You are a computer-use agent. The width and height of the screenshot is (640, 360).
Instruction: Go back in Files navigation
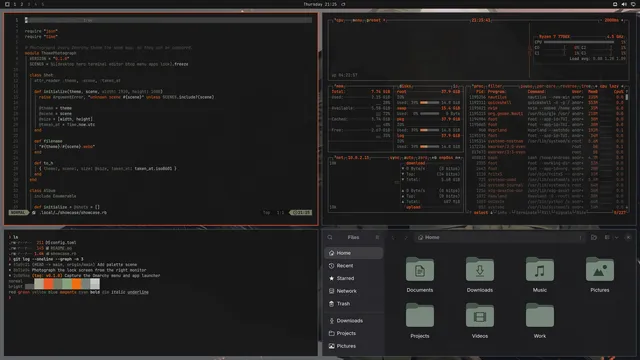[393, 237]
